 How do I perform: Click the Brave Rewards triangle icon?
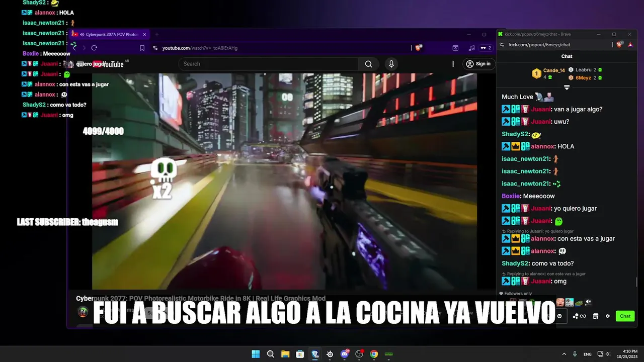[x=630, y=45]
